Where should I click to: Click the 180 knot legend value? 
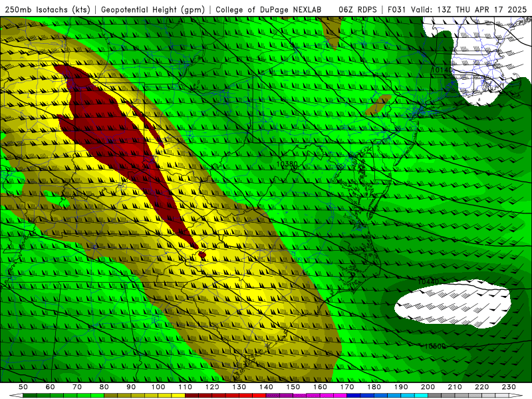pyautogui.click(x=374, y=387)
